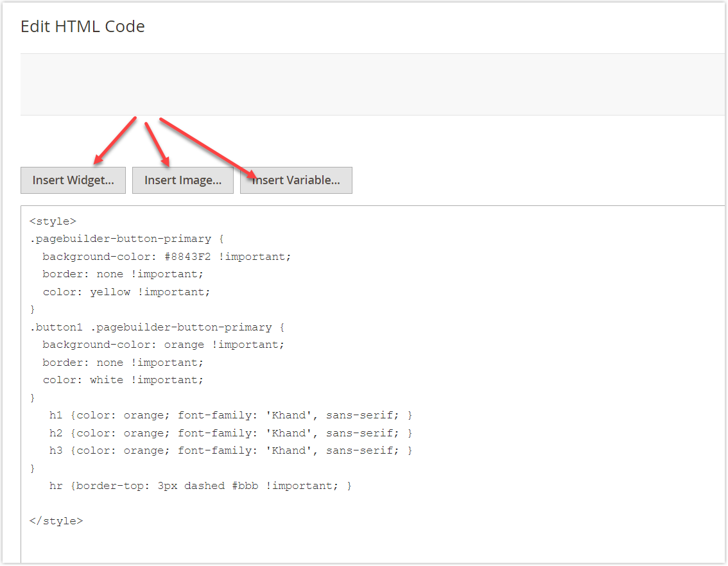Place cursor on the opening <style> tag

coord(54,221)
